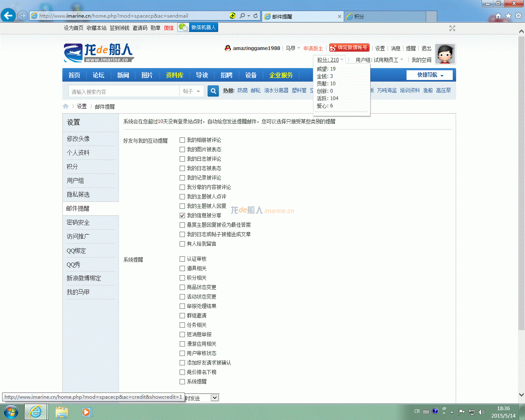Click the user avatar picture

point(445,54)
